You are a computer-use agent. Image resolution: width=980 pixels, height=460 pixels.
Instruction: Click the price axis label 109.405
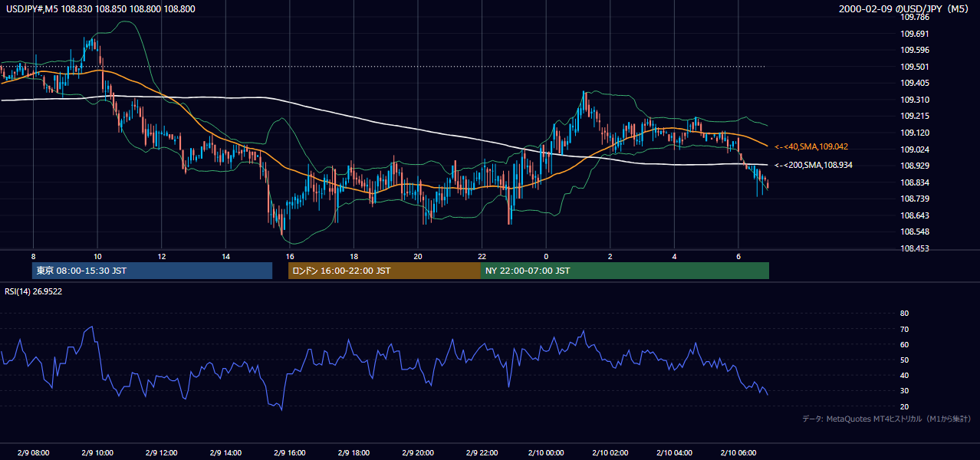point(915,83)
